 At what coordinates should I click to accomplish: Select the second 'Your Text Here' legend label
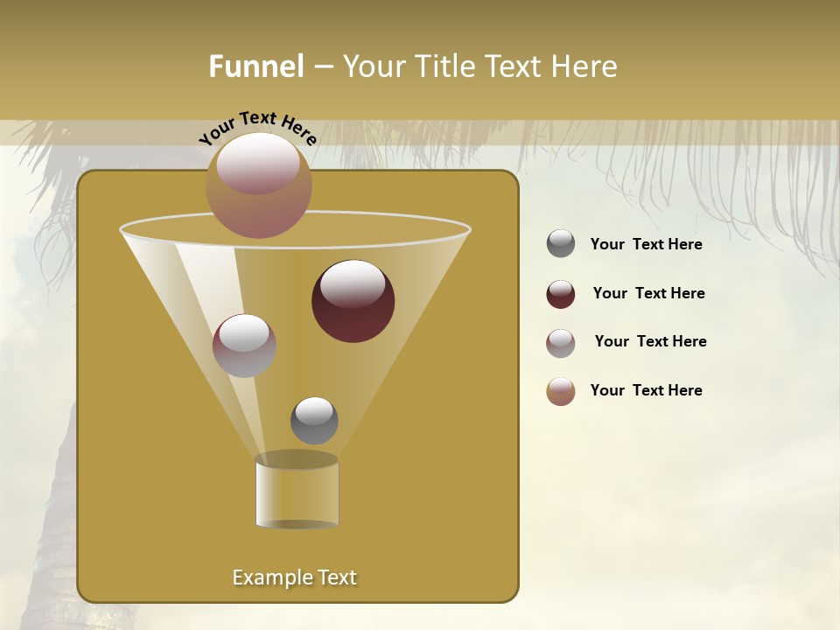point(649,293)
